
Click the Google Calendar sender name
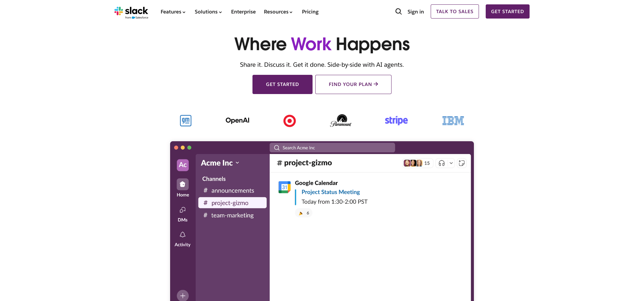click(316, 183)
